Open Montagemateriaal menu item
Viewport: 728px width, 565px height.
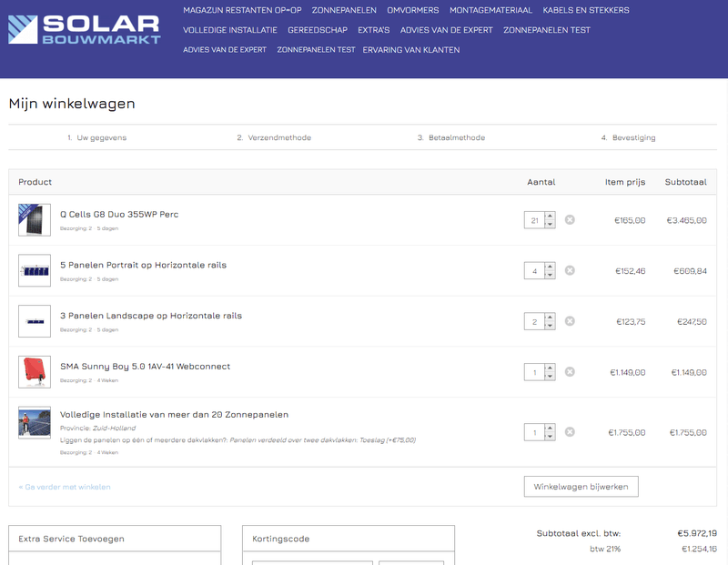click(x=490, y=10)
